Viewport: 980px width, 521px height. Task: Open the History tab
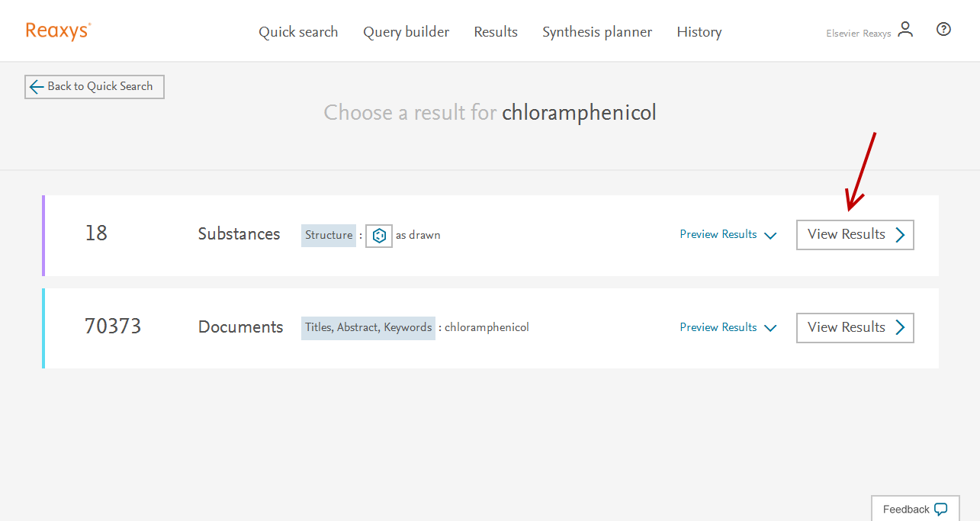point(699,32)
